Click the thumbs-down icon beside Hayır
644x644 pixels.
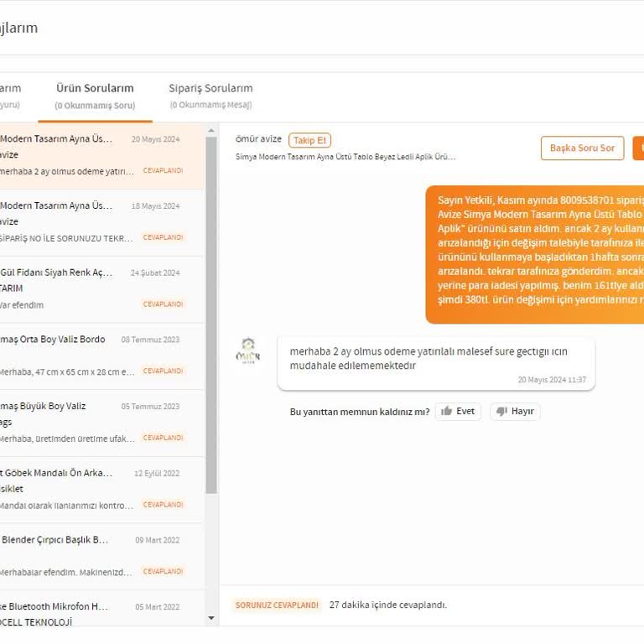coord(501,412)
